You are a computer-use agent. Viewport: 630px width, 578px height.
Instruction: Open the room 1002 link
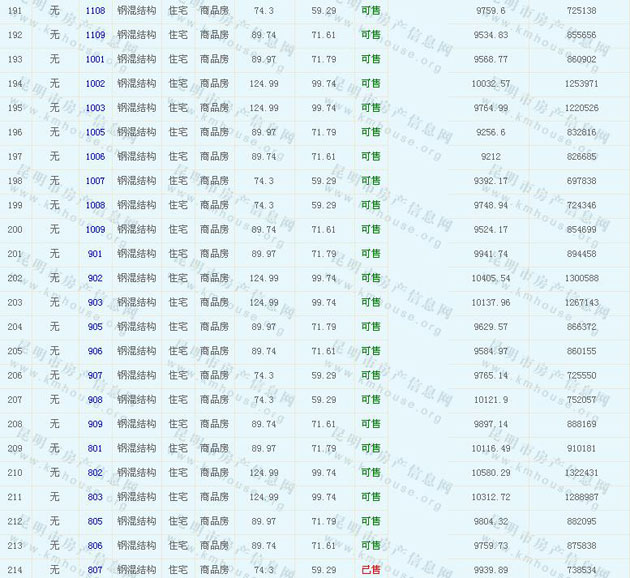click(95, 83)
